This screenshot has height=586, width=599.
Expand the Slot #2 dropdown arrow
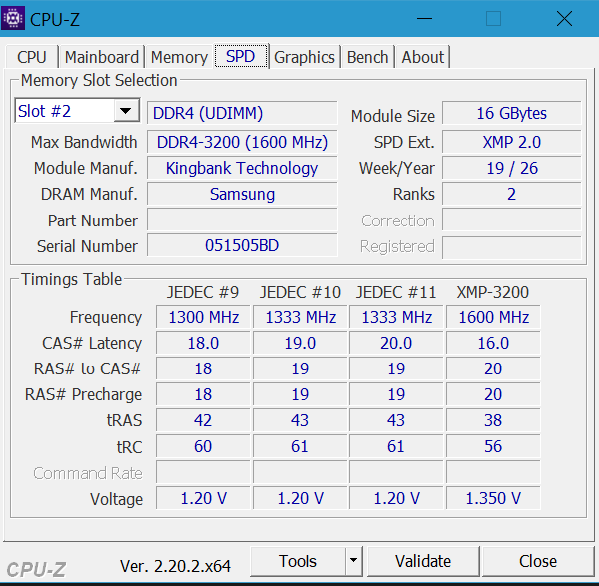(126, 111)
